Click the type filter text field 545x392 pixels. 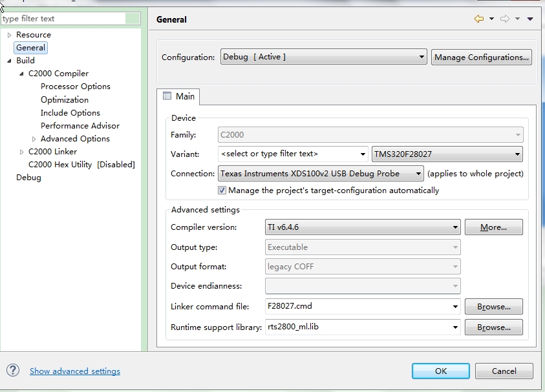click(x=62, y=19)
